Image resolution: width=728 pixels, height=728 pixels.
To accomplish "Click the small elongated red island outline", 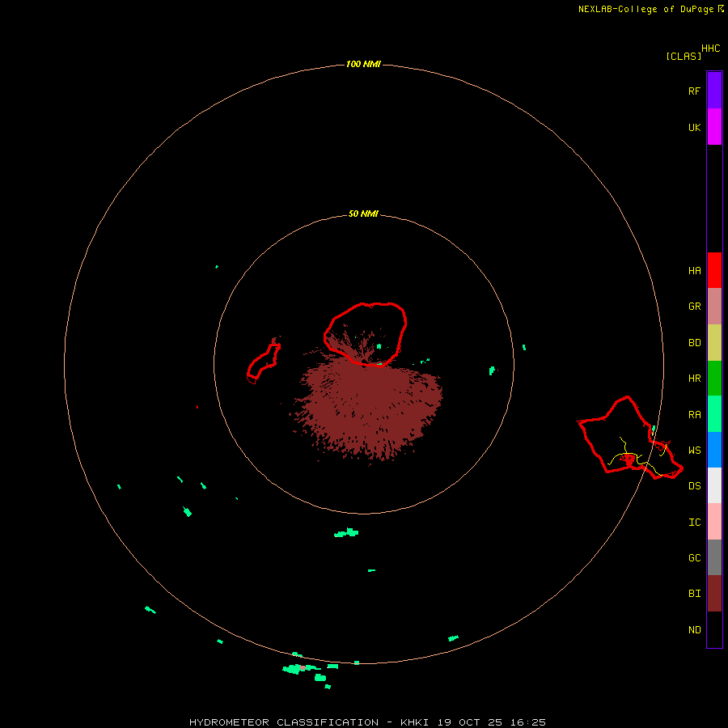I will 263,362.
